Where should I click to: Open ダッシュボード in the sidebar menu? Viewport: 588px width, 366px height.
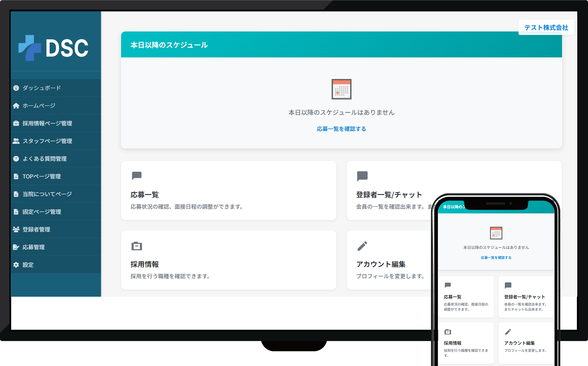[x=56, y=88]
